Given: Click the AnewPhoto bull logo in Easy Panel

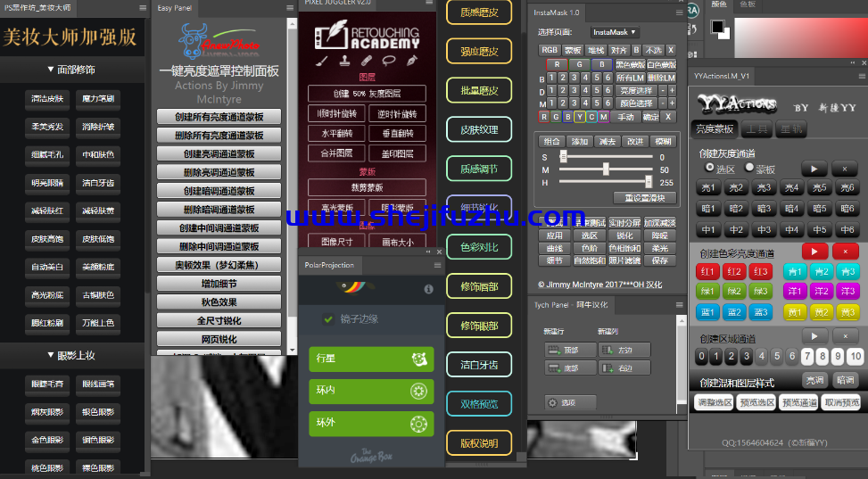Looking at the screenshot, I should tap(193, 41).
